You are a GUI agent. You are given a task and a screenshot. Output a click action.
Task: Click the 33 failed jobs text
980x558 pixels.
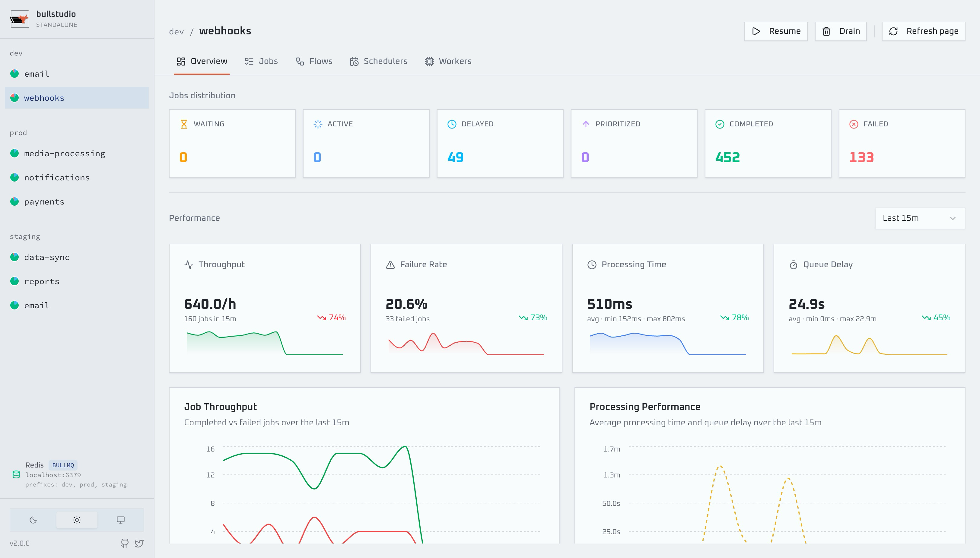(x=407, y=319)
